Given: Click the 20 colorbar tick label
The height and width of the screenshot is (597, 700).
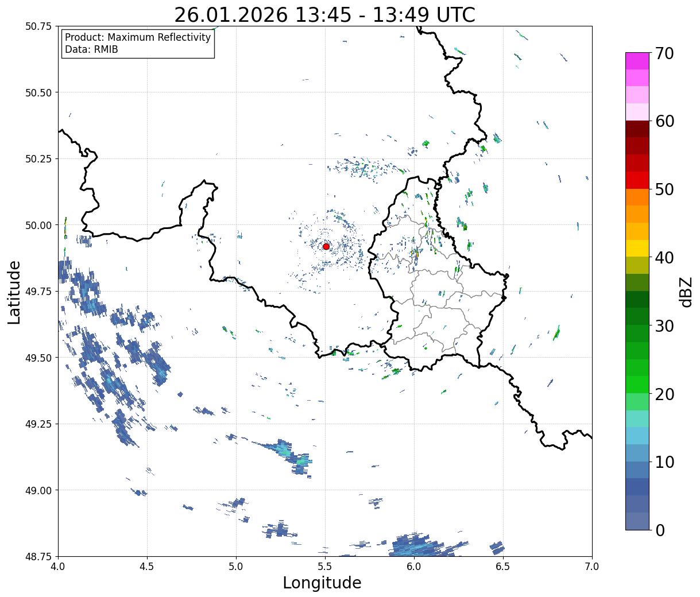Looking at the screenshot, I should (664, 394).
